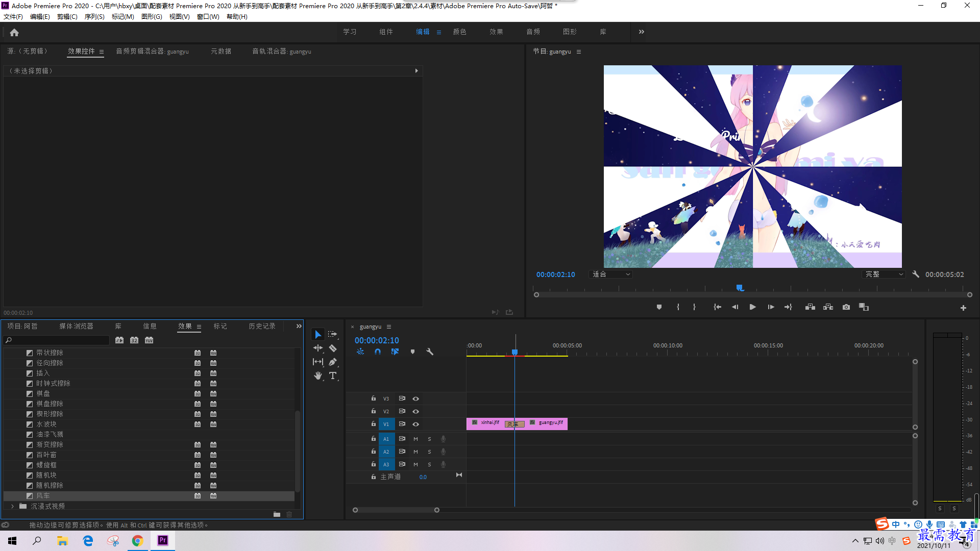Click the timeline playhead marker

tap(515, 352)
